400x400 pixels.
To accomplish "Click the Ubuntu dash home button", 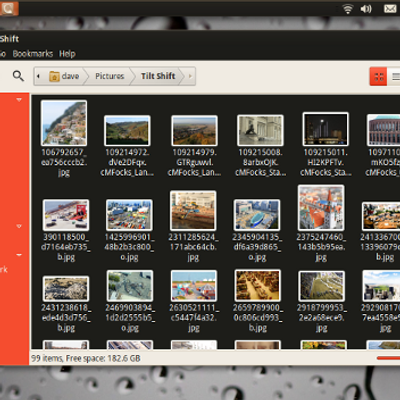I will pos(8,8).
